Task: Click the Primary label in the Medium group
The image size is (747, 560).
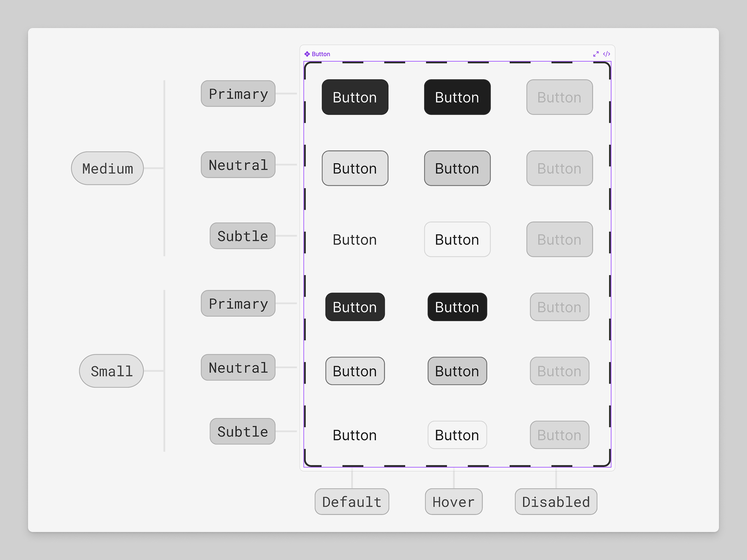Action: [x=238, y=93]
